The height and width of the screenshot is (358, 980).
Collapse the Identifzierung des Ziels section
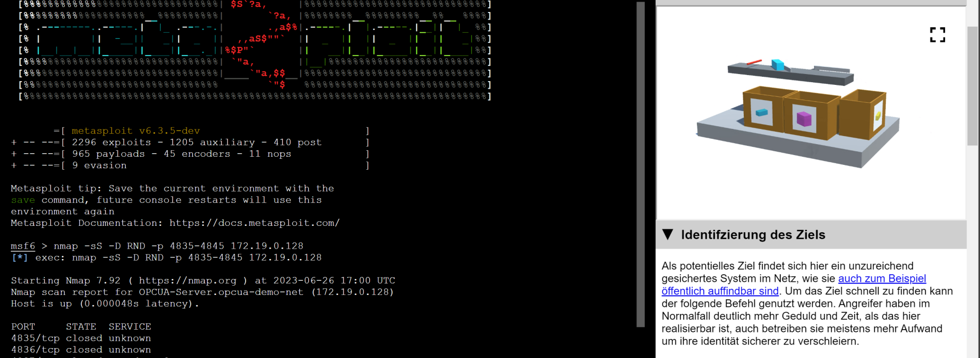coord(667,234)
